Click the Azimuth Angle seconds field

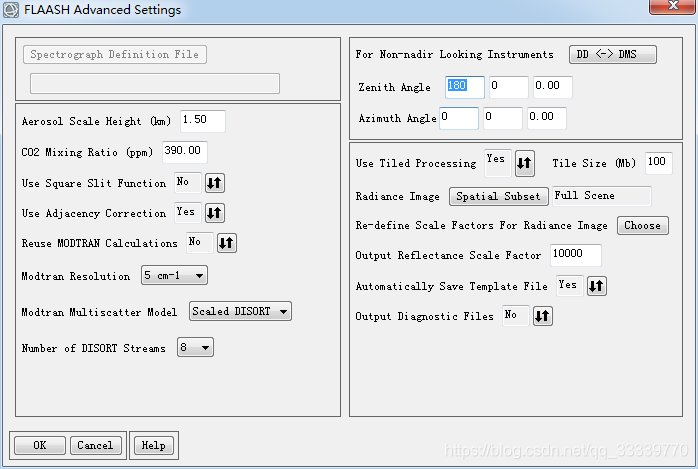tap(547, 118)
